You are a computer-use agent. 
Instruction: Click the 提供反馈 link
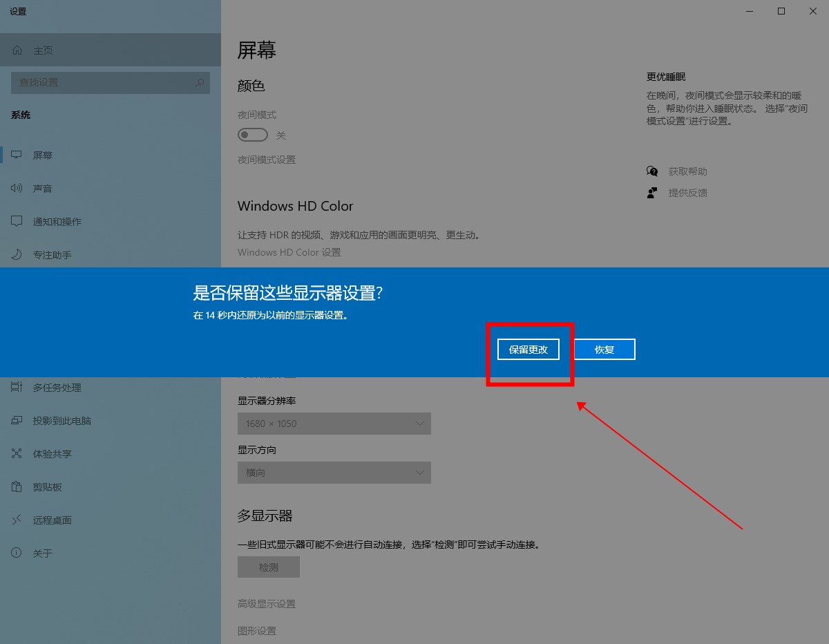[687, 193]
